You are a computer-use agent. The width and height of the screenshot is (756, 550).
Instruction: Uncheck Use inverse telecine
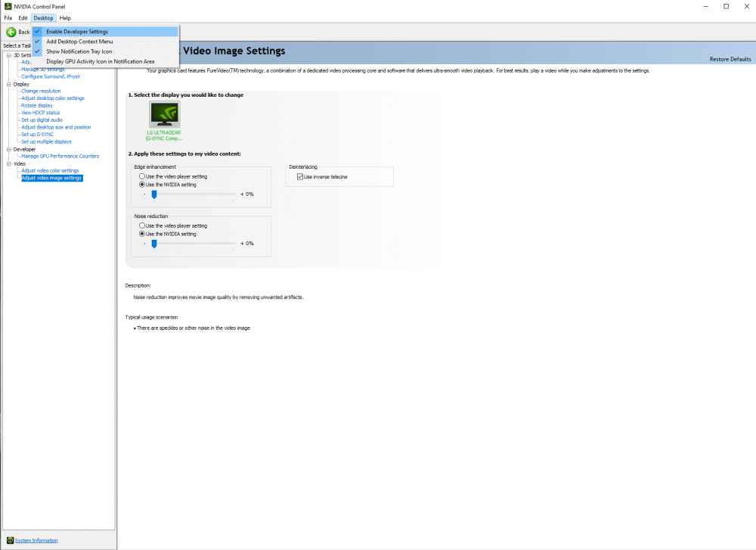(x=299, y=176)
